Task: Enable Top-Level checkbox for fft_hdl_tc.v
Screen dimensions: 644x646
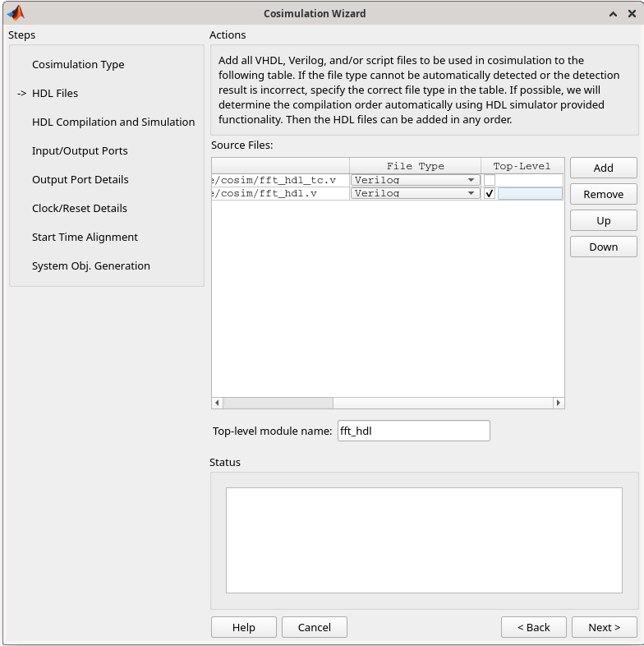Action: point(490,180)
